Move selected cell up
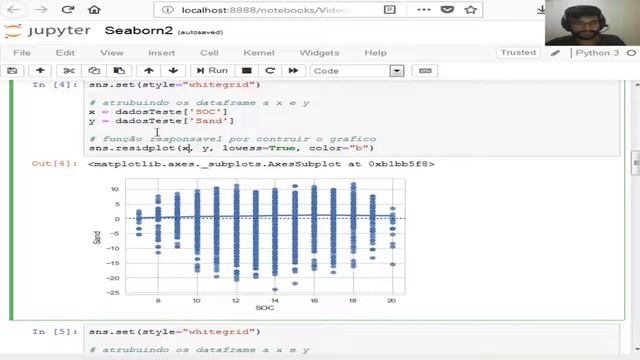The height and width of the screenshot is (360, 640). 149,71
